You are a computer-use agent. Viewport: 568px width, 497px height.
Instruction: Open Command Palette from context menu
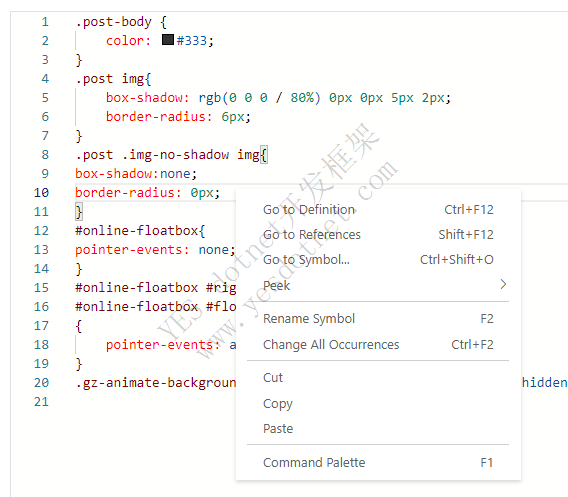(378, 463)
